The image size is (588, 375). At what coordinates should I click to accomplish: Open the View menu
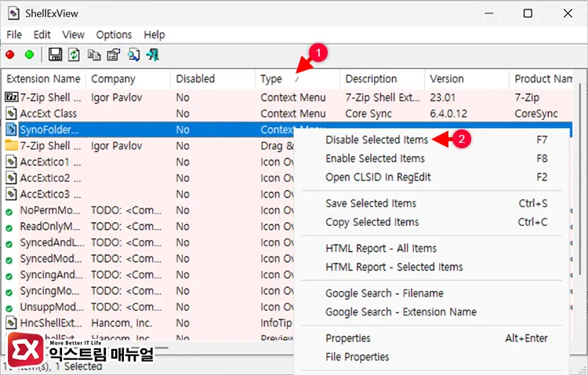pos(73,35)
